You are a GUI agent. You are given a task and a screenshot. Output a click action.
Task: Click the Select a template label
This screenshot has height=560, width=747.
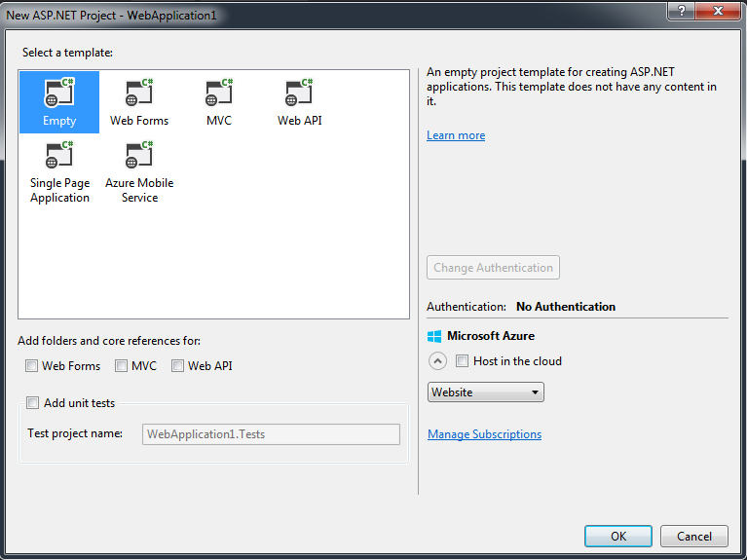pyautogui.click(x=67, y=53)
